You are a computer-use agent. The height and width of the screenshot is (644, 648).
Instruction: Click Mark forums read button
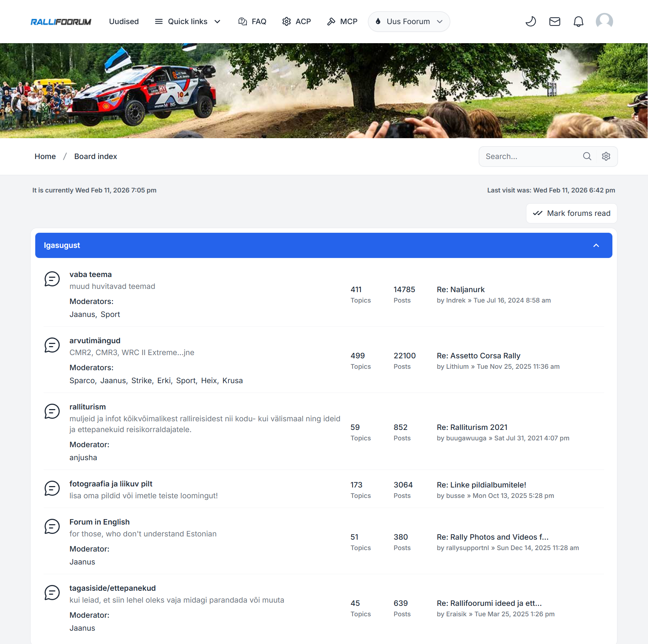coord(571,213)
